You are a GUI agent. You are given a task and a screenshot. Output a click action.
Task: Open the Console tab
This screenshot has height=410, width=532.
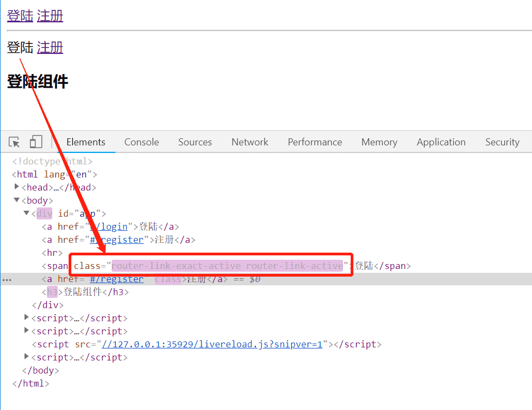coord(142,142)
